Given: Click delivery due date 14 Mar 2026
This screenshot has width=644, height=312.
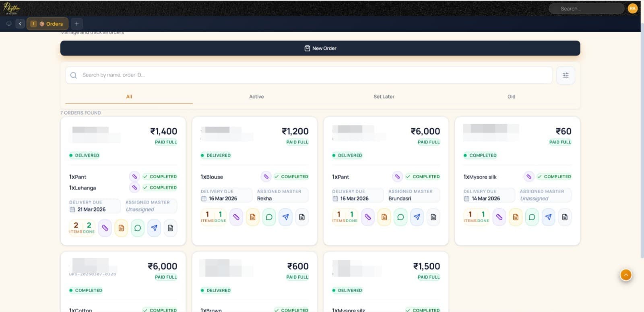Looking at the screenshot, I should [486, 198].
